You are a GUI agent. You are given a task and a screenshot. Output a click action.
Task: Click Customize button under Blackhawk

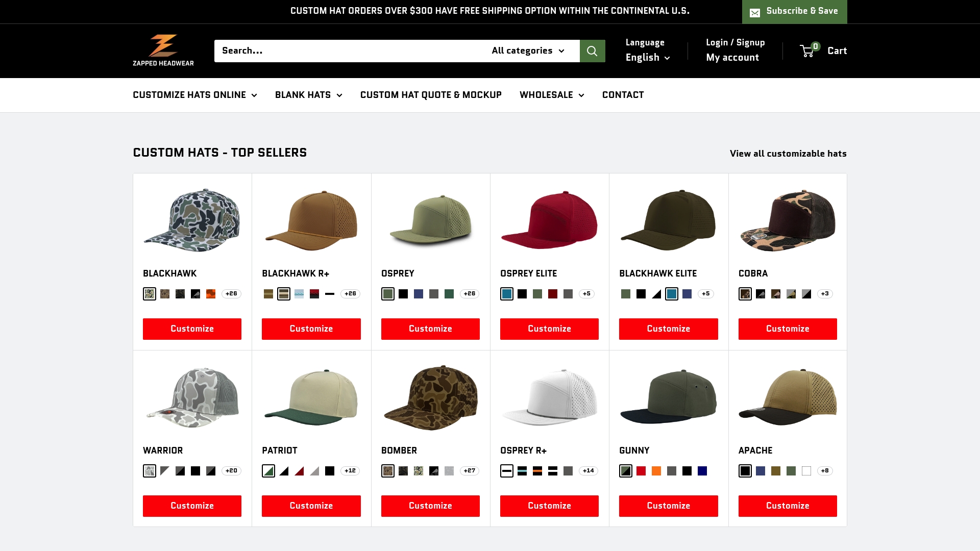coord(192,329)
